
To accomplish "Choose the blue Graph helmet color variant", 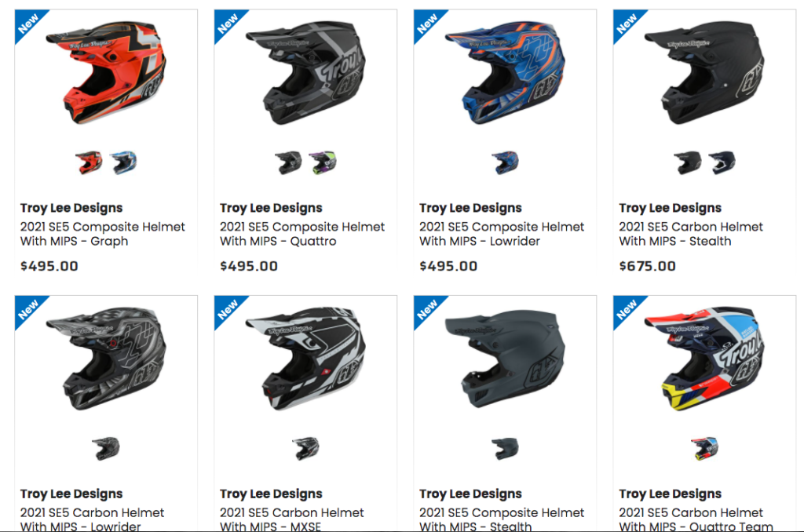I will pos(123,163).
